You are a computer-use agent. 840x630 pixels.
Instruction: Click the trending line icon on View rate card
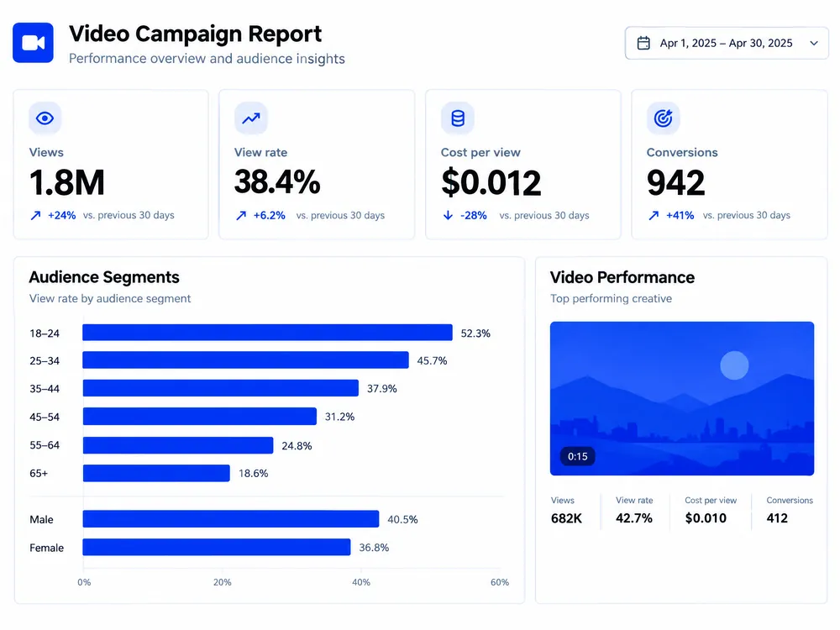250,118
